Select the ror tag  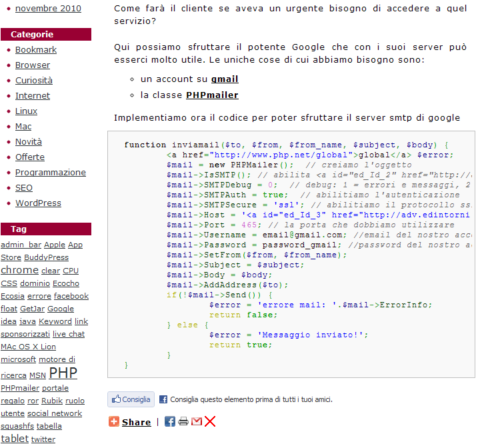33,401
